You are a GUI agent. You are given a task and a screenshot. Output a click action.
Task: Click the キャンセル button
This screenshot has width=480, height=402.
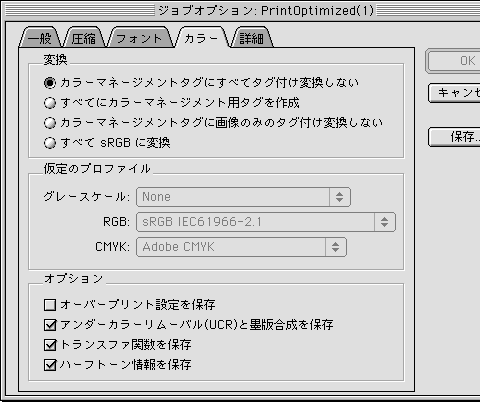tap(454, 93)
